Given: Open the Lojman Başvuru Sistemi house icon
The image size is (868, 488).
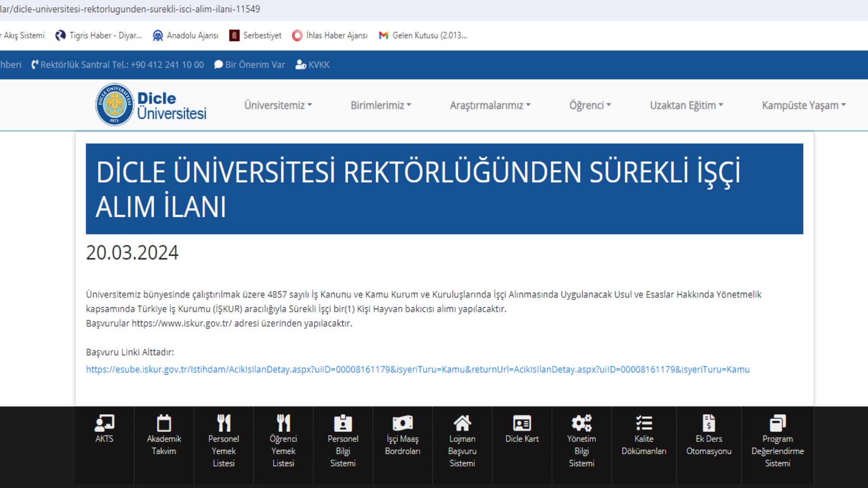Looking at the screenshot, I should [x=462, y=423].
